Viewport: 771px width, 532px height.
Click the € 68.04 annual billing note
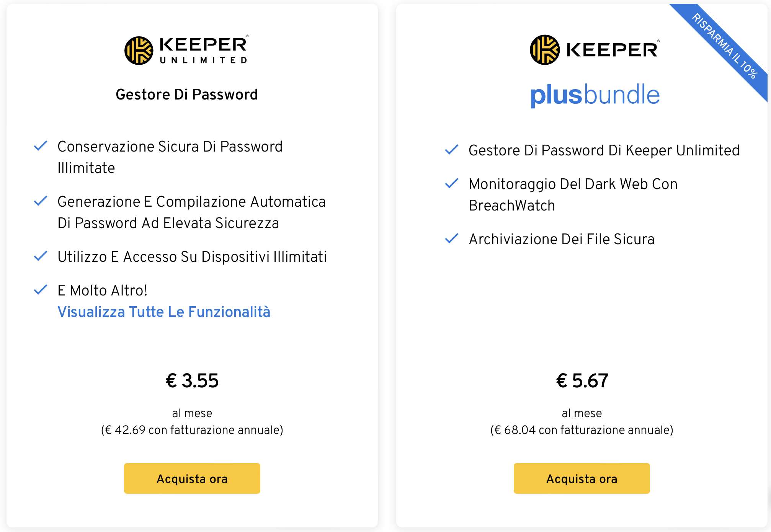582,430
